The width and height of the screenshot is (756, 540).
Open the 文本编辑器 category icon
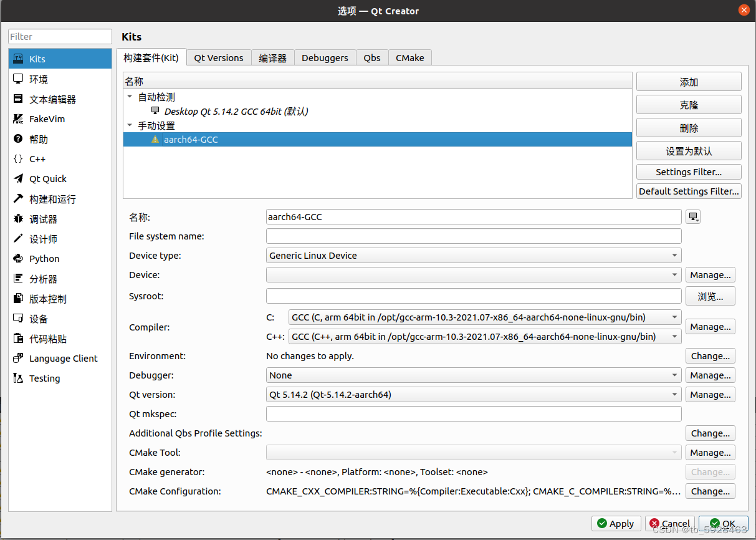click(x=18, y=99)
